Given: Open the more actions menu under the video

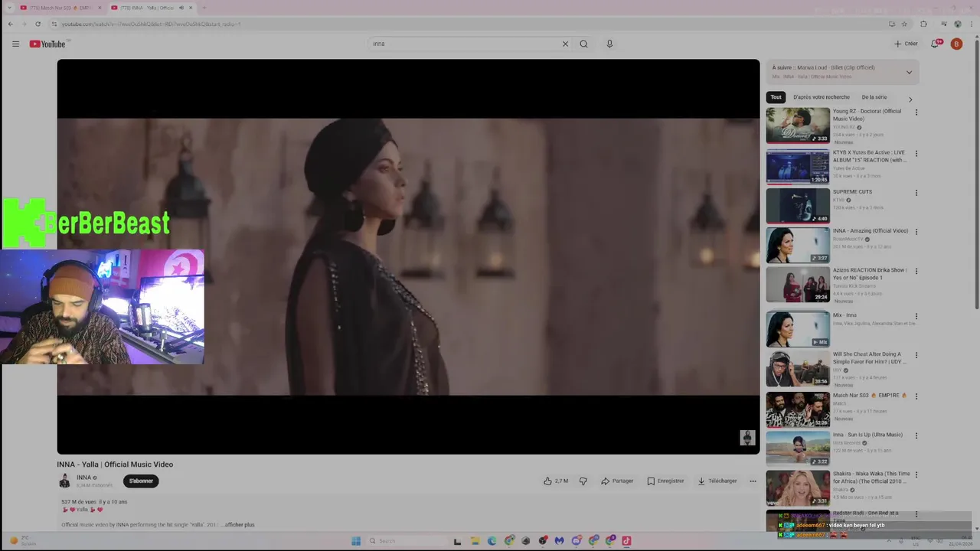Looking at the screenshot, I should tap(753, 481).
